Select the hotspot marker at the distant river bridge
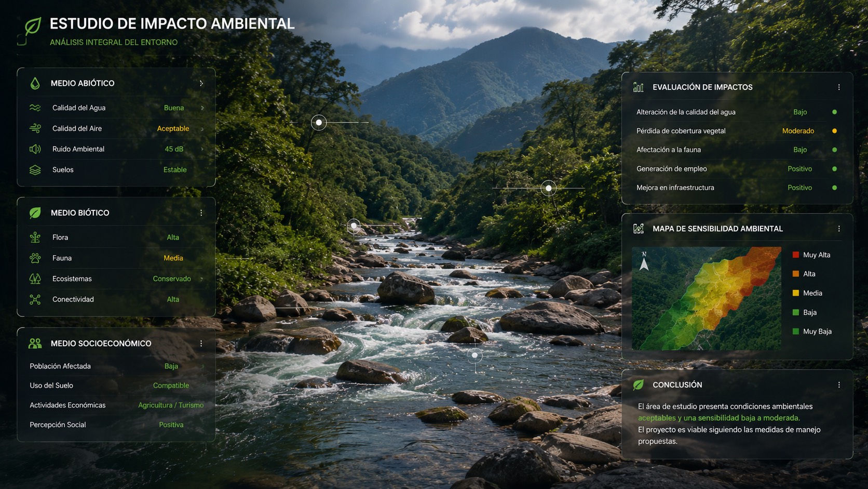This screenshot has width=868, height=489. tap(354, 226)
